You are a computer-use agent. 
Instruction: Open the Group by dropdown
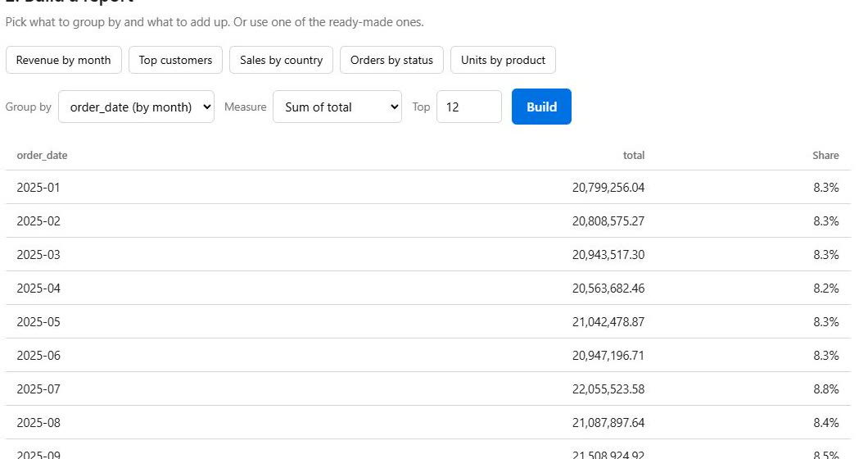tap(136, 107)
